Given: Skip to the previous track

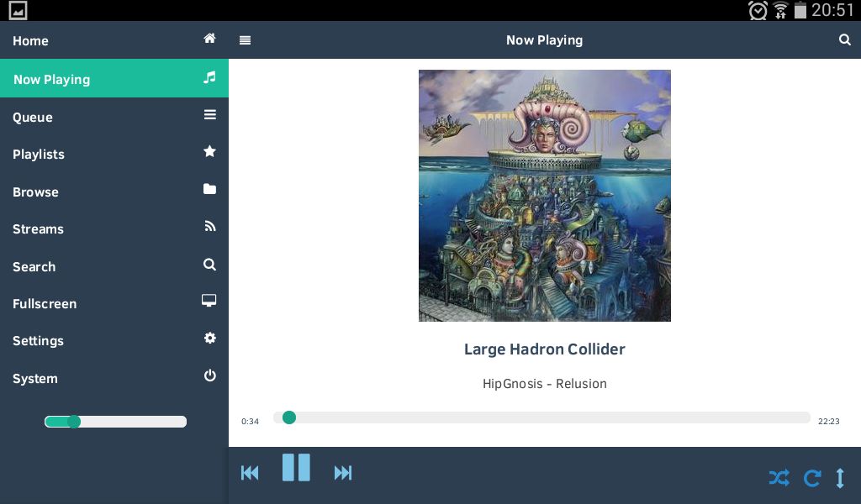Looking at the screenshot, I should click(250, 472).
